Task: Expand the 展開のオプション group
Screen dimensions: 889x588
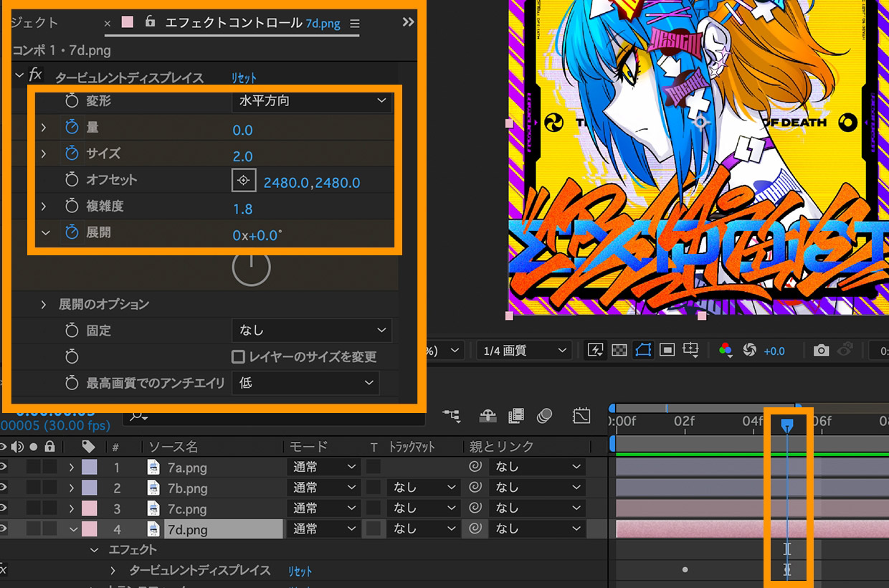Action: (x=44, y=305)
